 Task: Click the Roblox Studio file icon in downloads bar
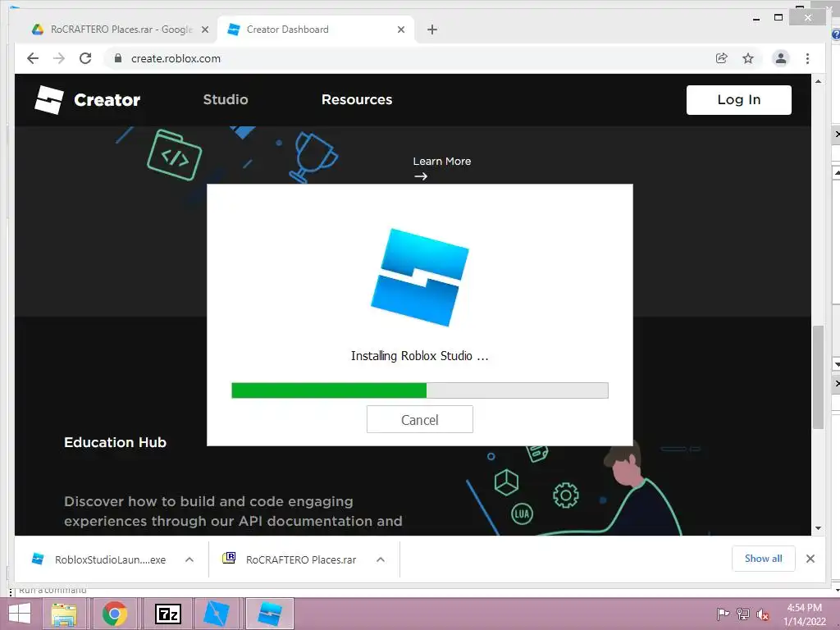tap(38, 559)
